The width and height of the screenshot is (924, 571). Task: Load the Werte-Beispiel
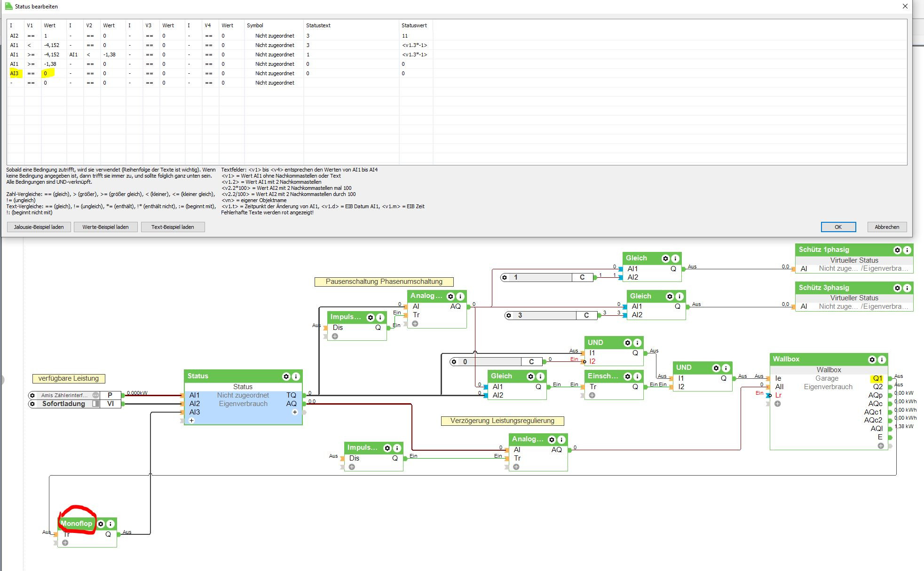point(105,227)
